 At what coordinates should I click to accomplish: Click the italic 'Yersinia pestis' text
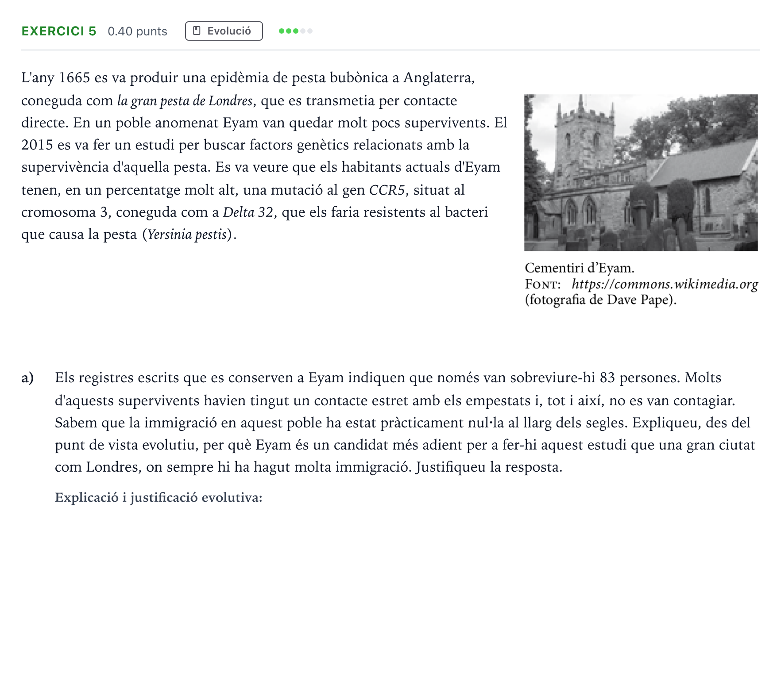187,234
